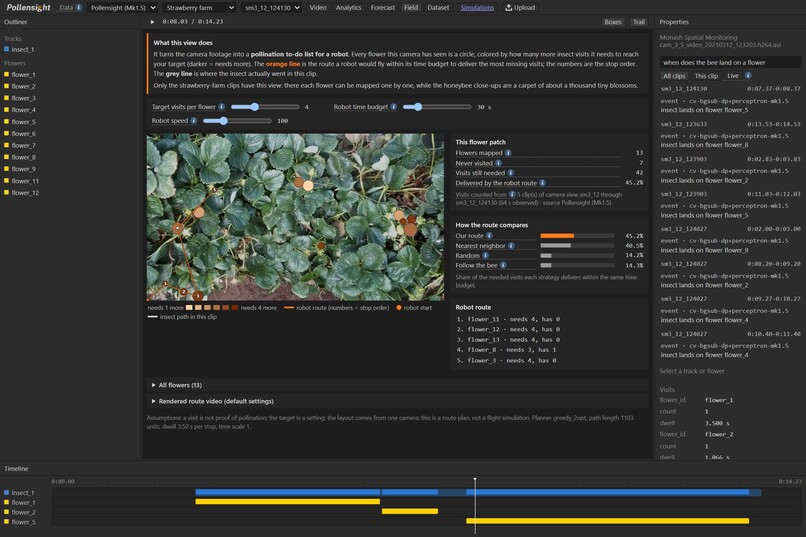Click the play button in the video bar
The image size is (806, 537).
pyautogui.click(x=152, y=22)
